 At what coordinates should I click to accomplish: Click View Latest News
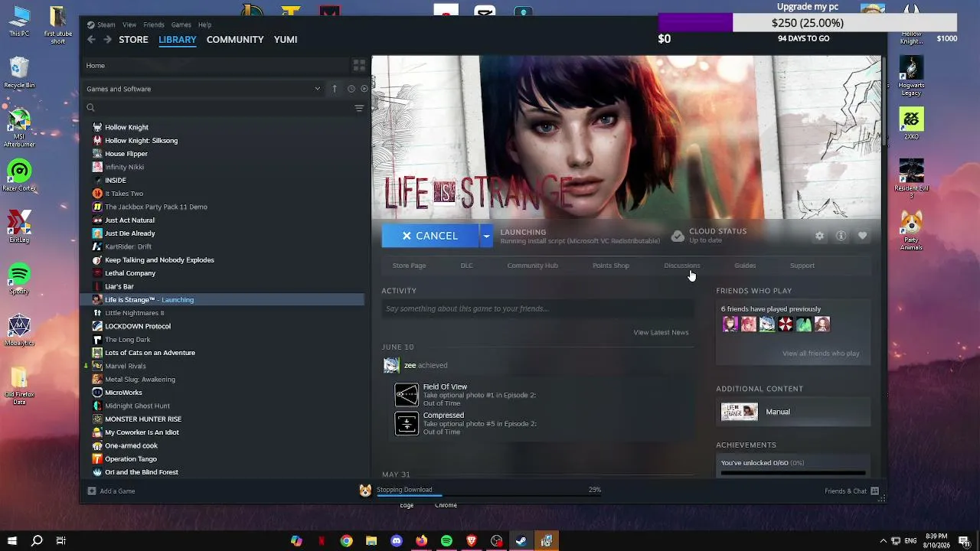[661, 332]
